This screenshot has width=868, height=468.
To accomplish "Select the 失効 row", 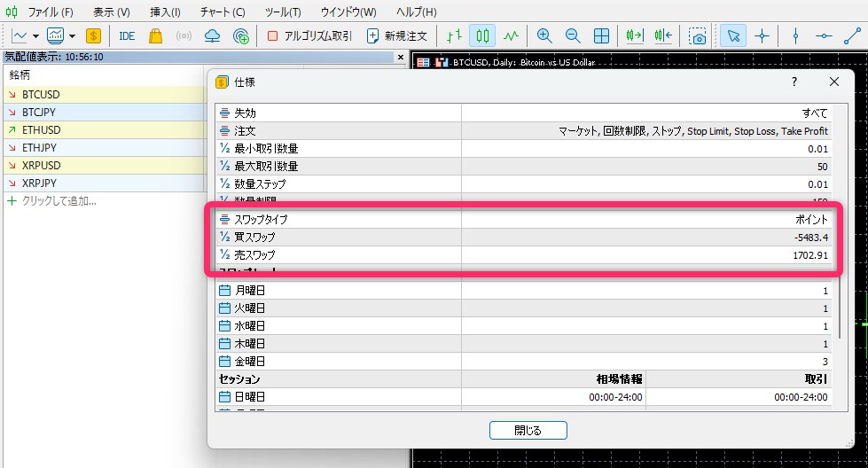I will (x=524, y=113).
